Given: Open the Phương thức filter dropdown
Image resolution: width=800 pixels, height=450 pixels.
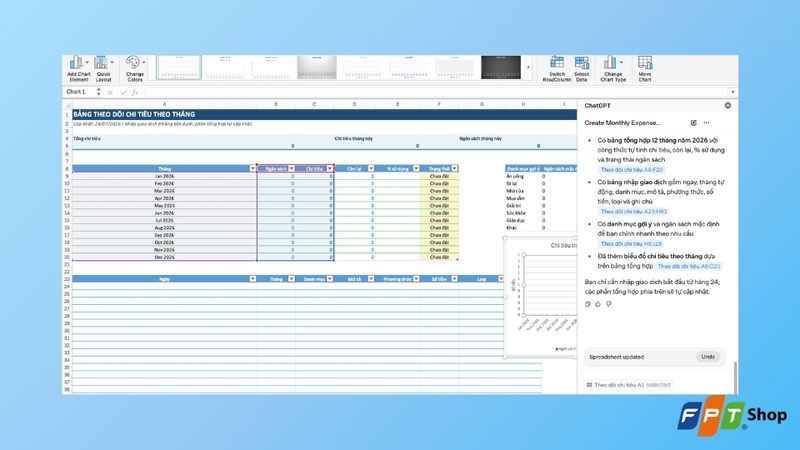Looking at the screenshot, I should tap(416, 279).
